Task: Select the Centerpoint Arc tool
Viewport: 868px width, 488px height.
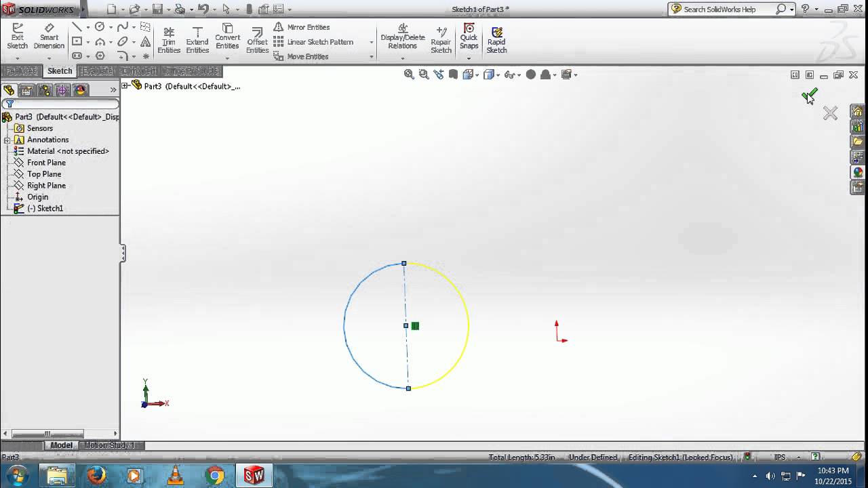Action: (100, 42)
